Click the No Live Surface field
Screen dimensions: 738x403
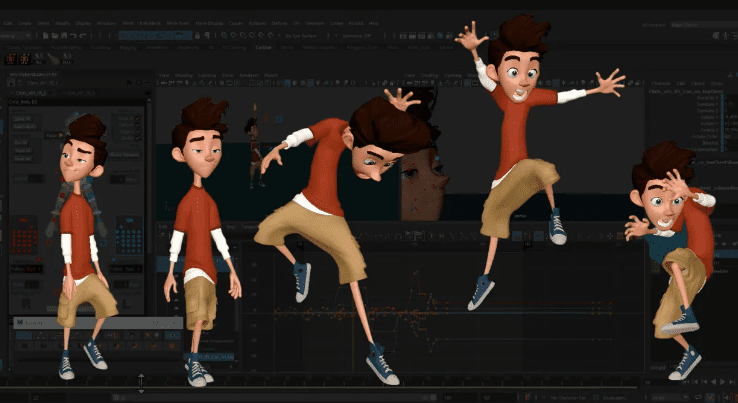click(x=301, y=35)
